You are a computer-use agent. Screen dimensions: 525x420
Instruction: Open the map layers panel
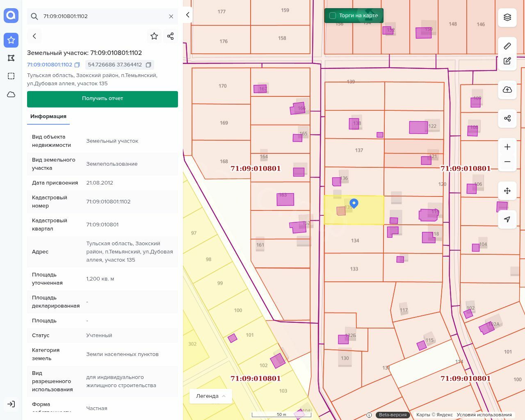pyautogui.click(x=507, y=17)
